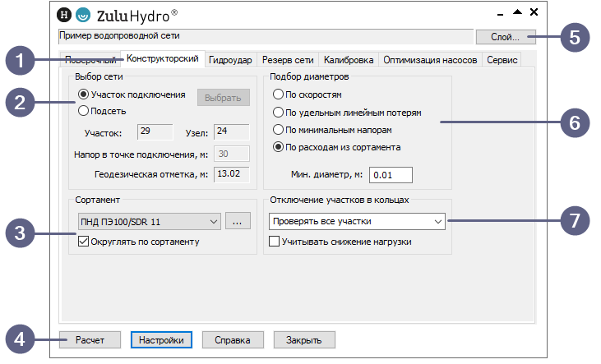Click the ZuluHydro logo icon in title bar

coord(83,15)
